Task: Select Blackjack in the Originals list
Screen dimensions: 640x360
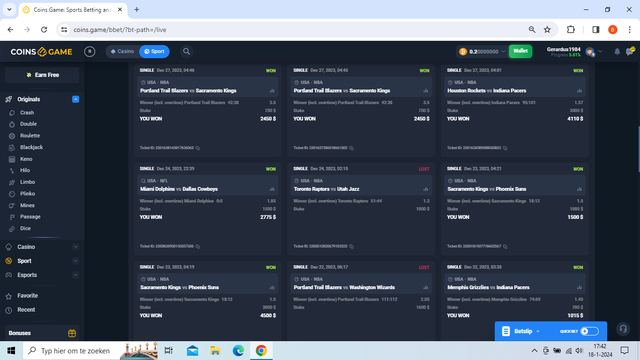Action: pos(31,147)
